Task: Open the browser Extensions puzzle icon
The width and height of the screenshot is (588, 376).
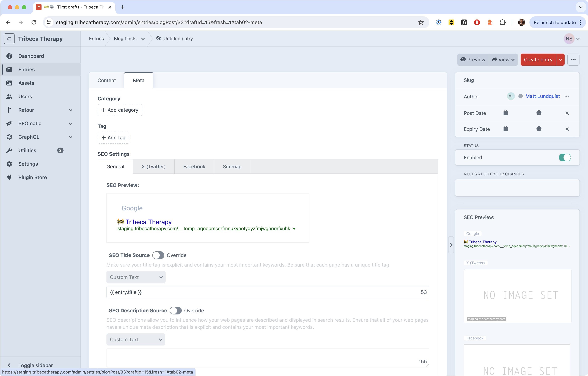Action: [x=502, y=23]
